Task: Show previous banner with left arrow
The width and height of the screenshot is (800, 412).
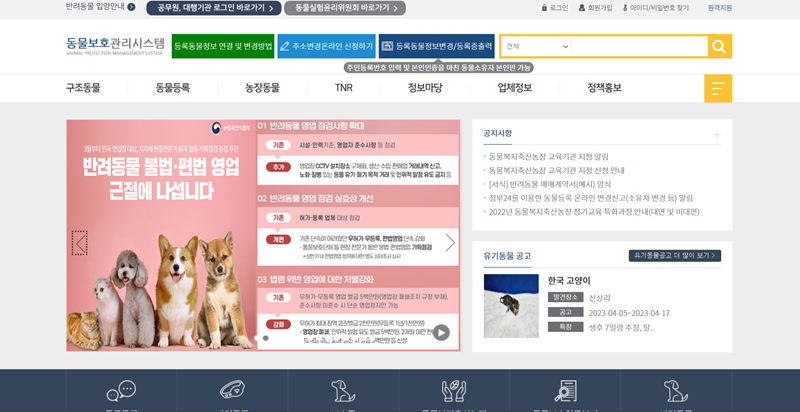Action: [x=80, y=243]
